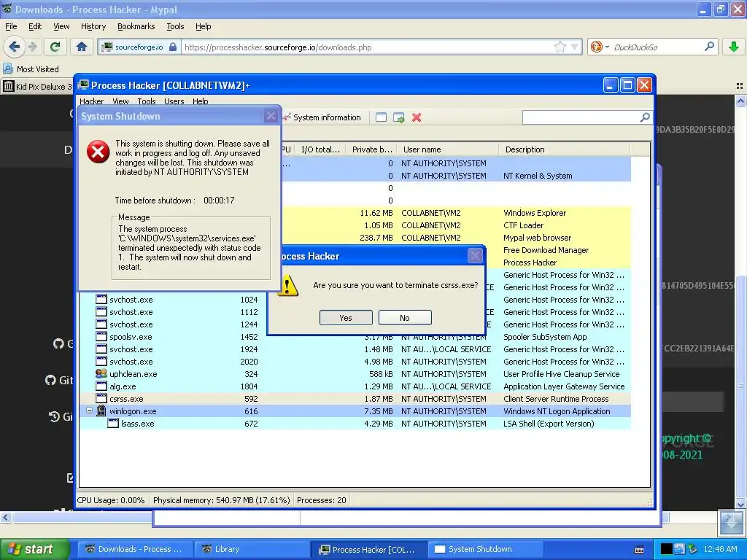This screenshot has width=747, height=560.
Task: Select the spoolsv.exe process row
Action: tap(355, 337)
